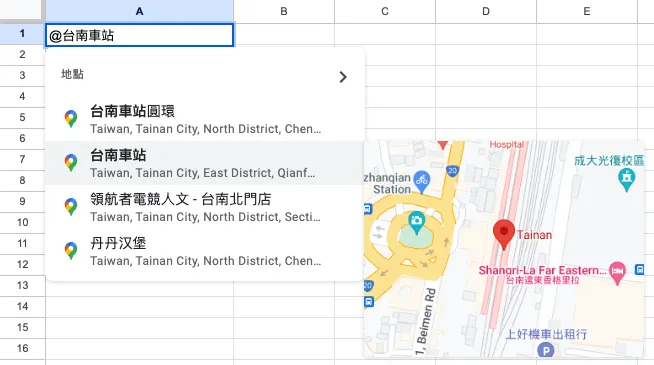Screen dimensions: 654x365
Task: Click the maps pin icon beside 台南車站圓環
Action: (71, 119)
